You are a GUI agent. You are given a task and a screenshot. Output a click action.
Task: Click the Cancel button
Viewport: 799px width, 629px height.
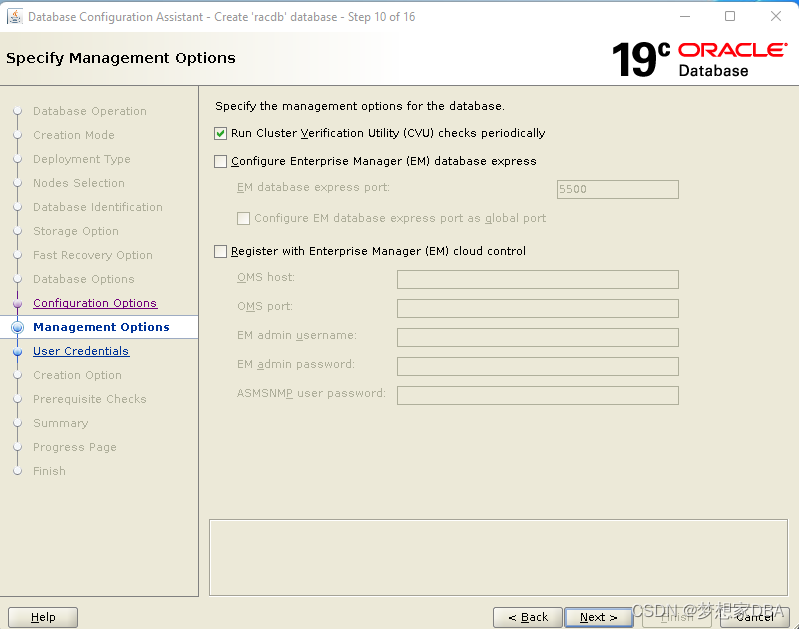point(755,617)
